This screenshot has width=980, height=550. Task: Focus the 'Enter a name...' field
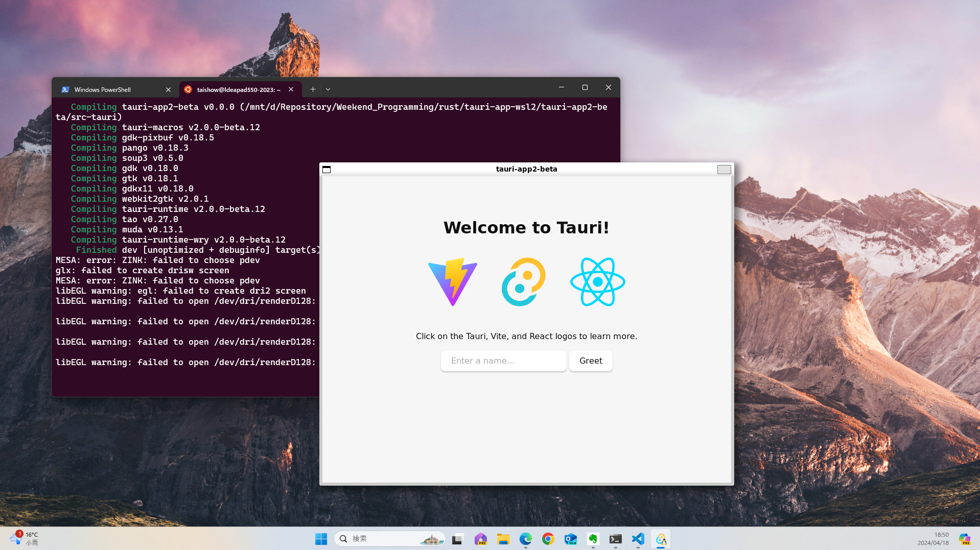coord(503,361)
